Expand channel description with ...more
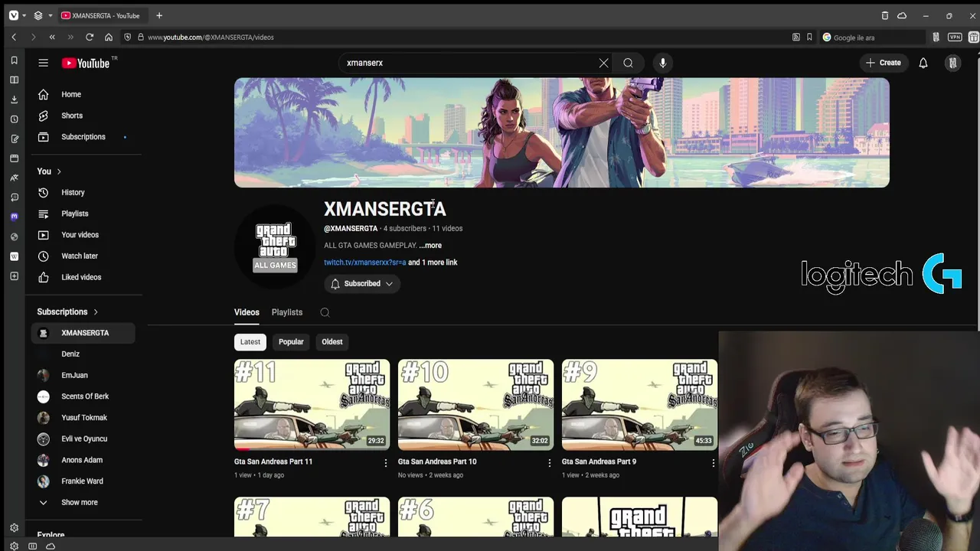Viewport: 980px width, 551px height. (x=430, y=246)
